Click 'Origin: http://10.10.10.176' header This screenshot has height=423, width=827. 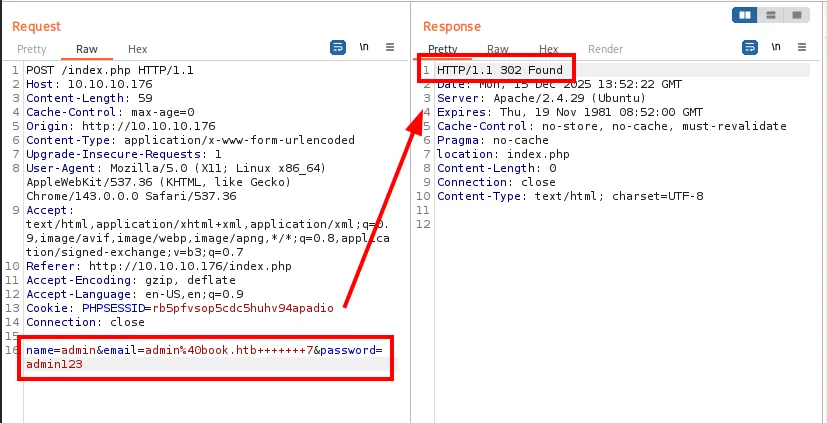121,126
